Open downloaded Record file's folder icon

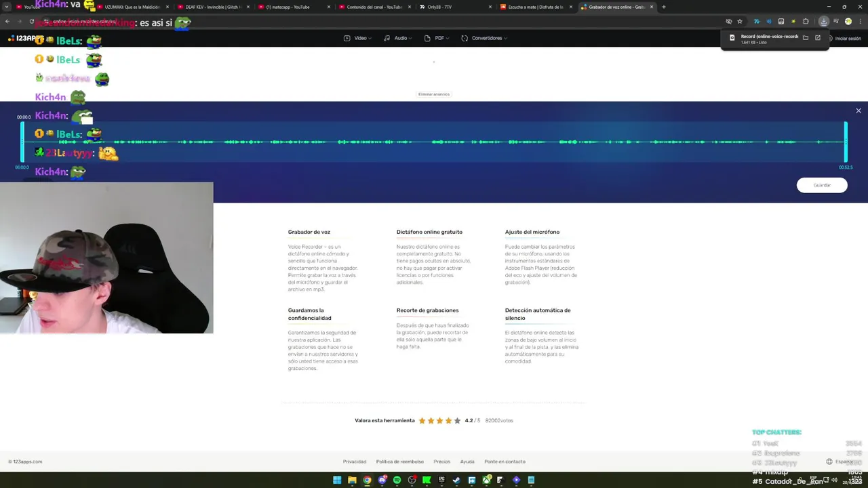pos(806,38)
